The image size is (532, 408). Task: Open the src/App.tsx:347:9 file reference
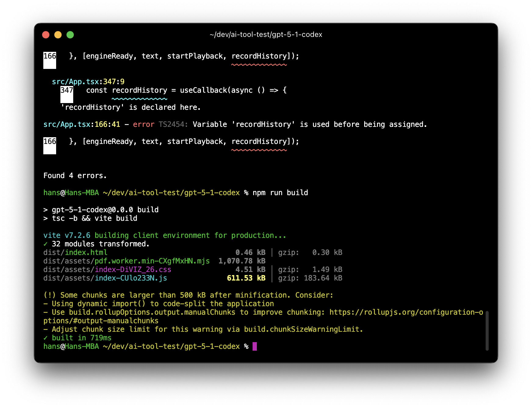point(88,82)
